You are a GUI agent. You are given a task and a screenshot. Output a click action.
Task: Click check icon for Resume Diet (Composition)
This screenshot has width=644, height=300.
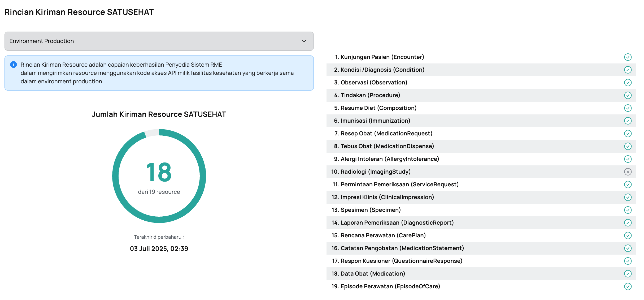click(628, 108)
